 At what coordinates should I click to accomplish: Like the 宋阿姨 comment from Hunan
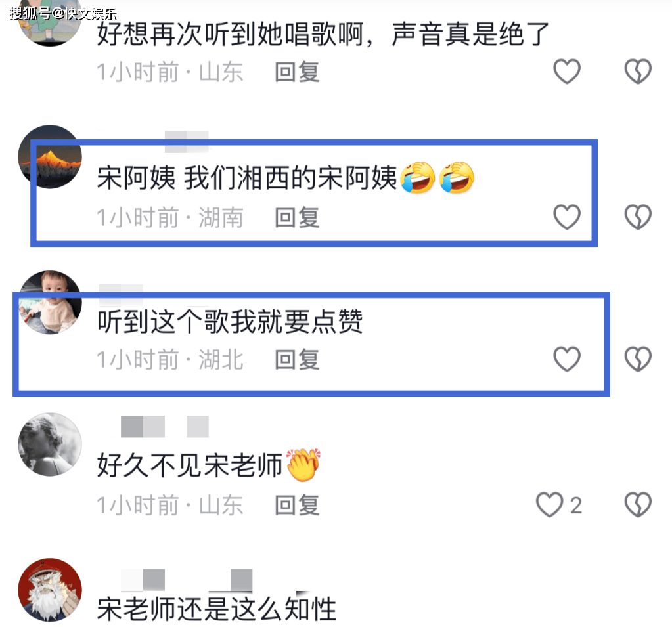pyautogui.click(x=567, y=217)
